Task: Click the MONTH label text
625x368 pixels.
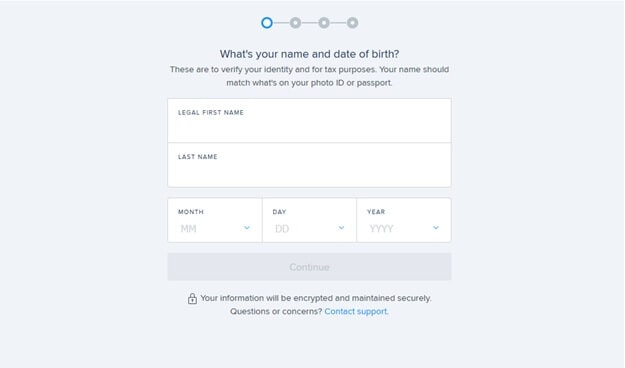Action: point(191,212)
